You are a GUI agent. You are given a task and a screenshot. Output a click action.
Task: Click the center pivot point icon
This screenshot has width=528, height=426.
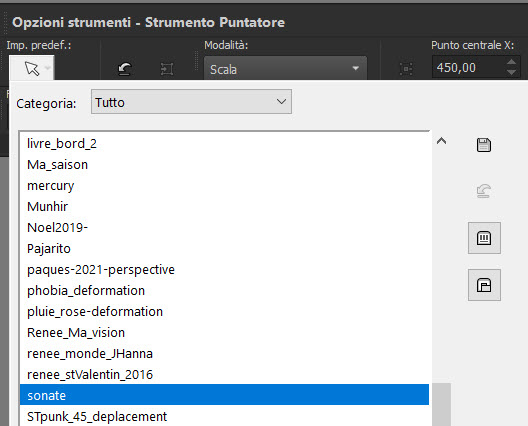click(406, 69)
